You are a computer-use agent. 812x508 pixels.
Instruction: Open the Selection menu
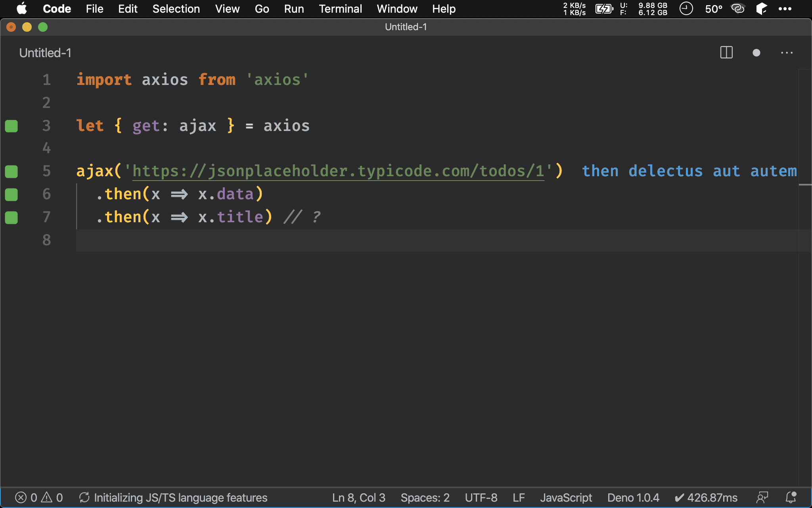click(x=176, y=9)
